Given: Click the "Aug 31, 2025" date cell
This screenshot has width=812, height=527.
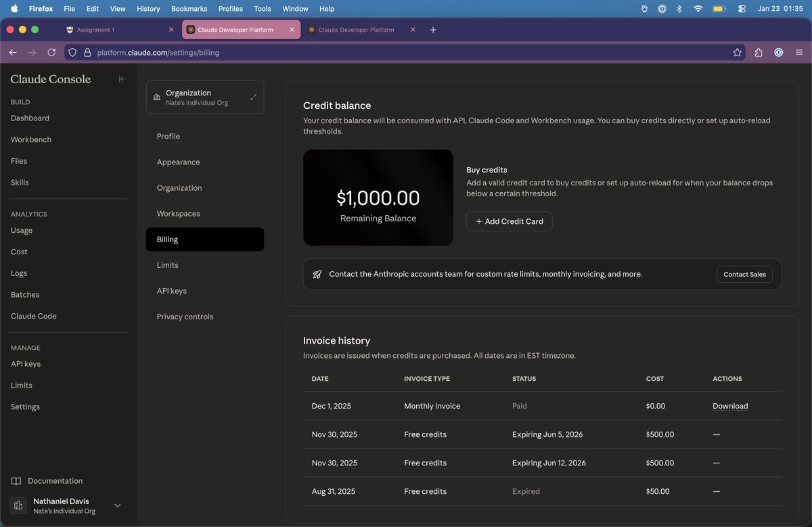Looking at the screenshot, I should pos(334,491).
